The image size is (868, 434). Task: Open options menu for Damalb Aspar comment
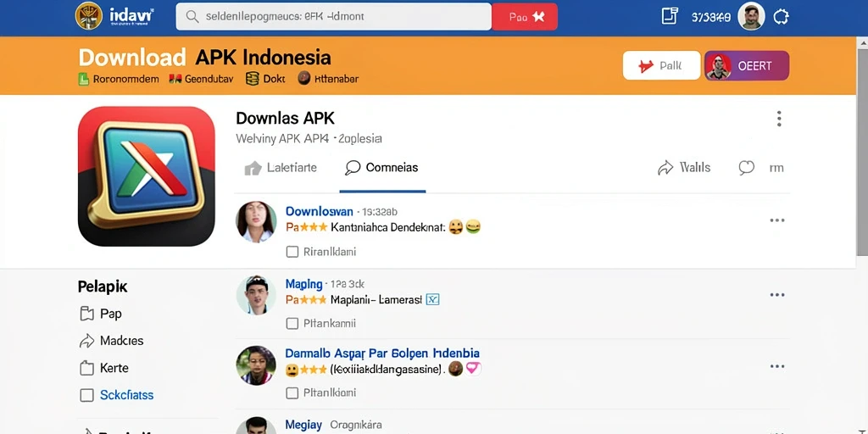[777, 366]
